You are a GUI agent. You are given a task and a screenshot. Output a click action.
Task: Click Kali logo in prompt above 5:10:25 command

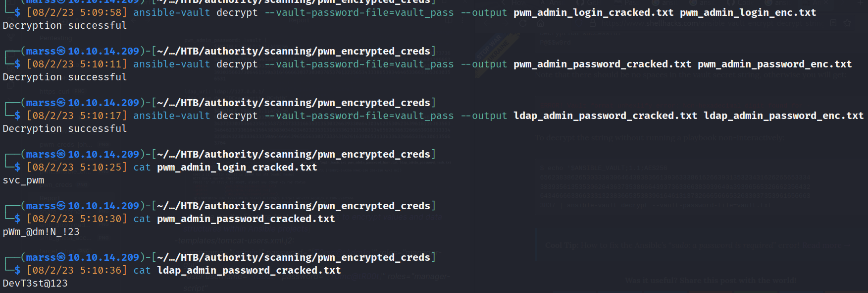[61, 154]
